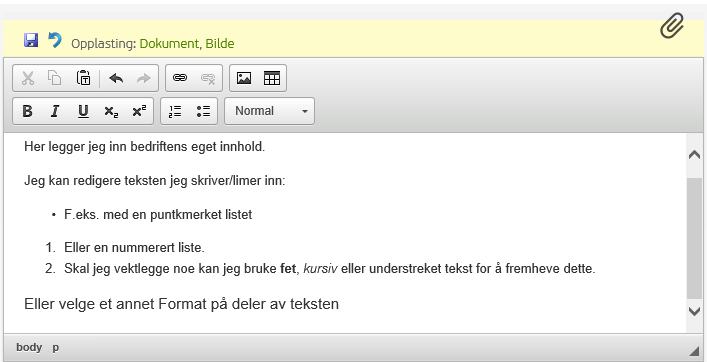Screen dimensions: 707x362
Task: Click the text 'Her legger jeg inn bedriftens eget innhold.'
Action: click(x=145, y=147)
